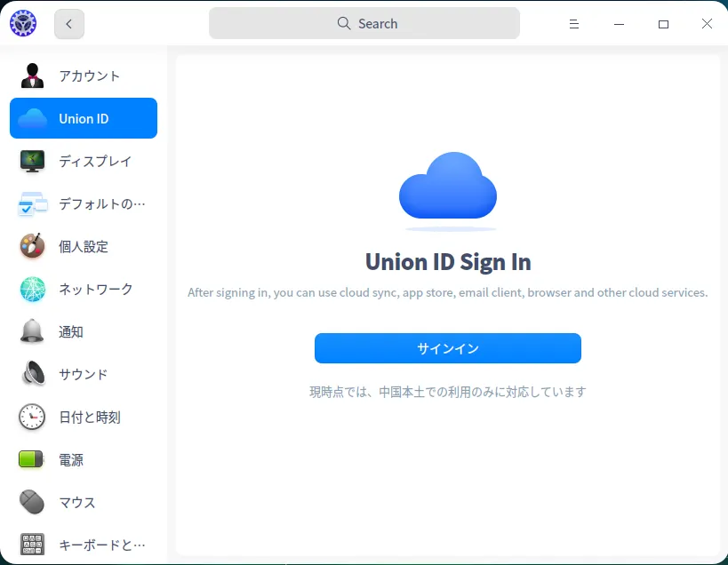Screen dimensions: 728x565
Task: Go back with the arrow button
Action: pyautogui.click(x=69, y=24)
